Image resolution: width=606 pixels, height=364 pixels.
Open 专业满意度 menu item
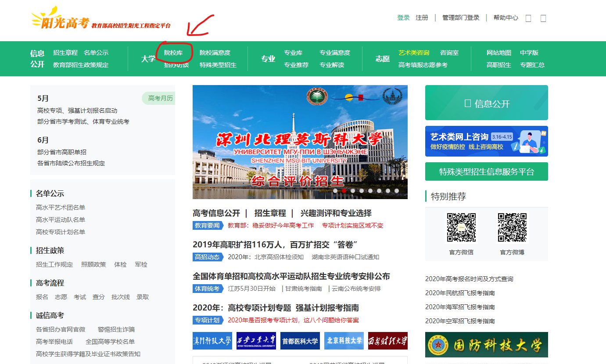click(x=335, y=53)
